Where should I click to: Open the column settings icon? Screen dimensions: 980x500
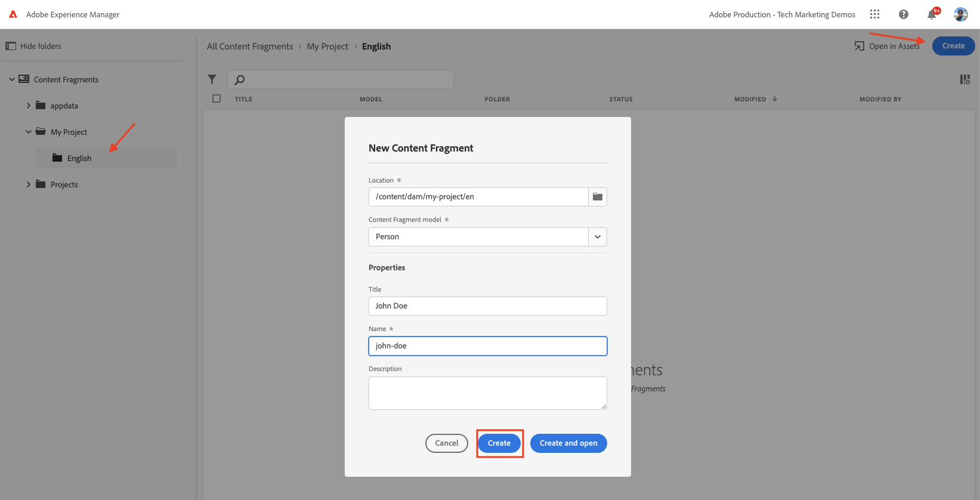click(x=964, y=79)
